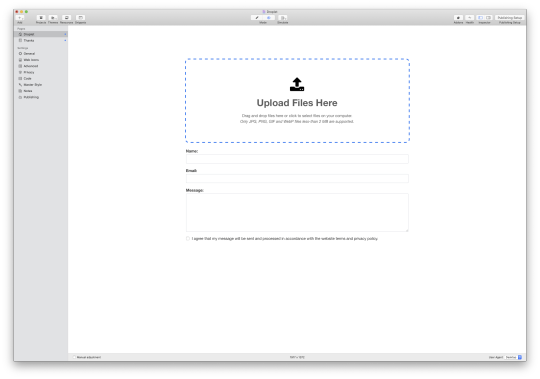Click the Master Style brush icon
This screenshot has height=379, width=540.
pos(20,85)
